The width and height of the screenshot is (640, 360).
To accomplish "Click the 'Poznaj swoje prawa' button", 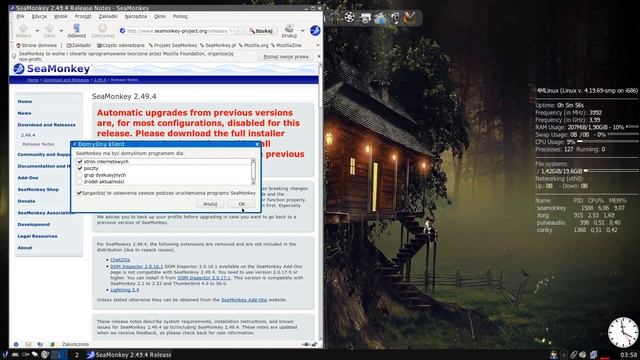I will point(286,57).
